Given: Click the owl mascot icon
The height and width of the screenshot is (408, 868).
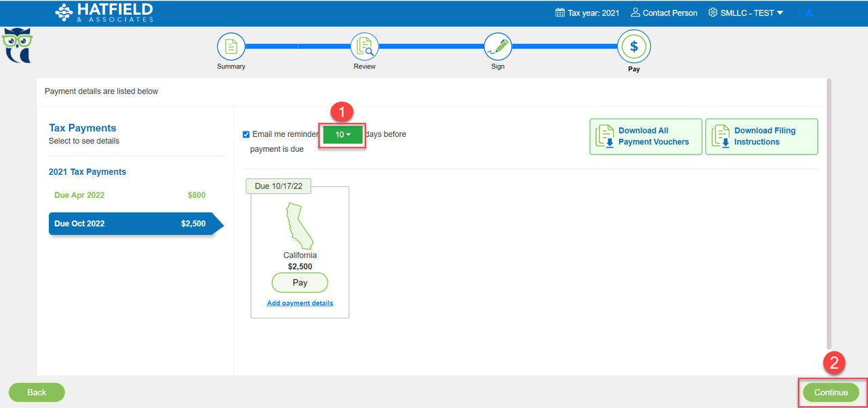Looking at the screenshot, I should click(x=17, y=45).
